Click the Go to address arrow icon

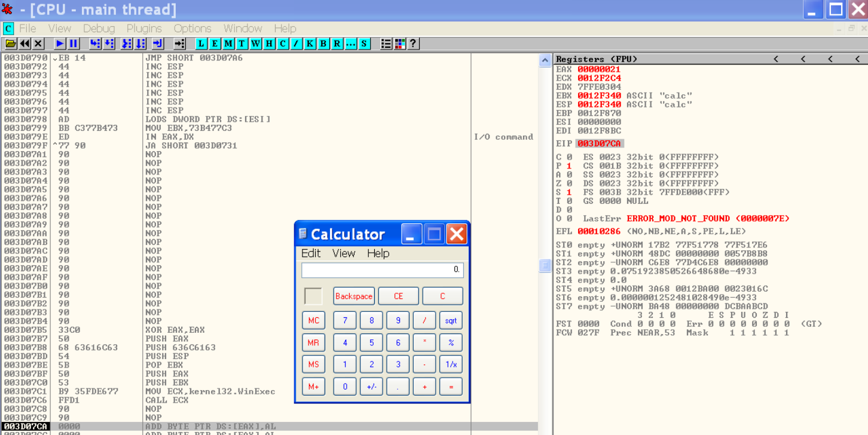coord(180,44)
